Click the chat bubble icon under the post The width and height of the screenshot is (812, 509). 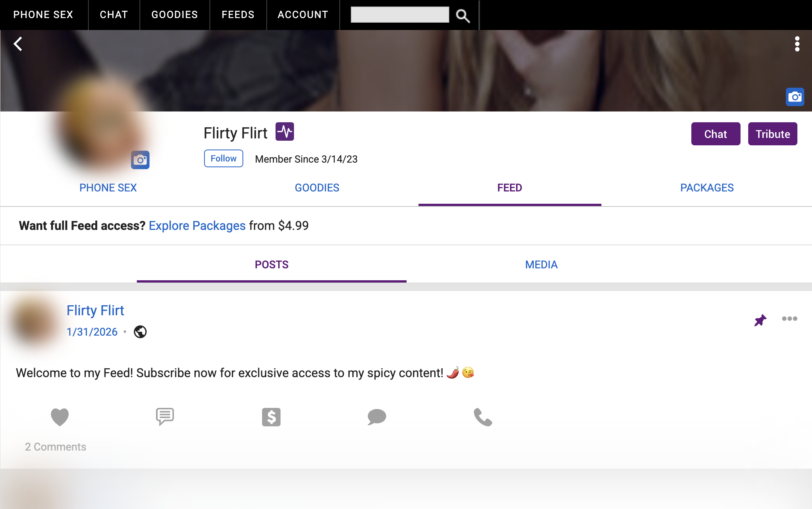[377, 417]
